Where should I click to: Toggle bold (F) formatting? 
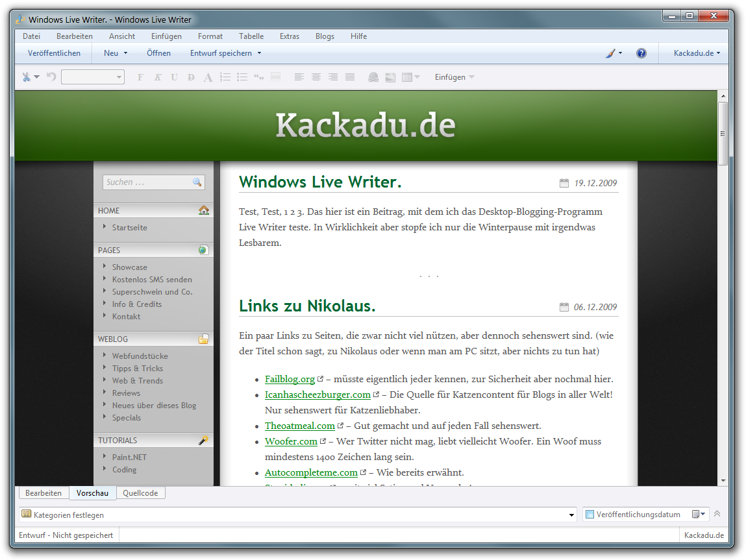[140, 77]
